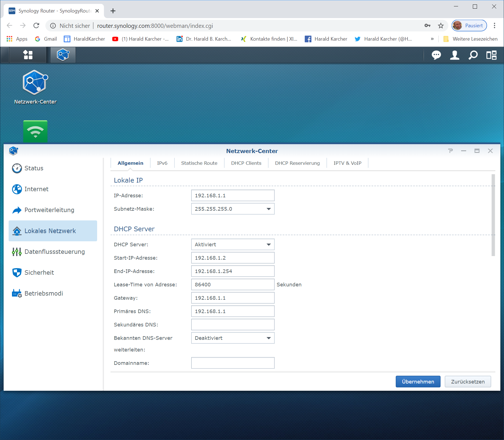Focus the Sekundäres DNS input field
Image resolution: width=504 pixels, height=440 pixels.
coord(233,325)
